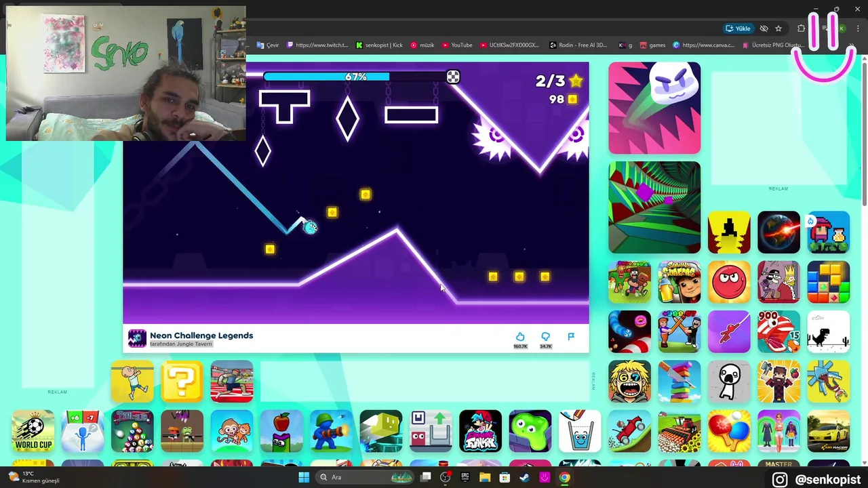Open the Friday Night Funkin game tile
Image resolution: width=868 pixels, height=488 pixels.
(480, 431)
